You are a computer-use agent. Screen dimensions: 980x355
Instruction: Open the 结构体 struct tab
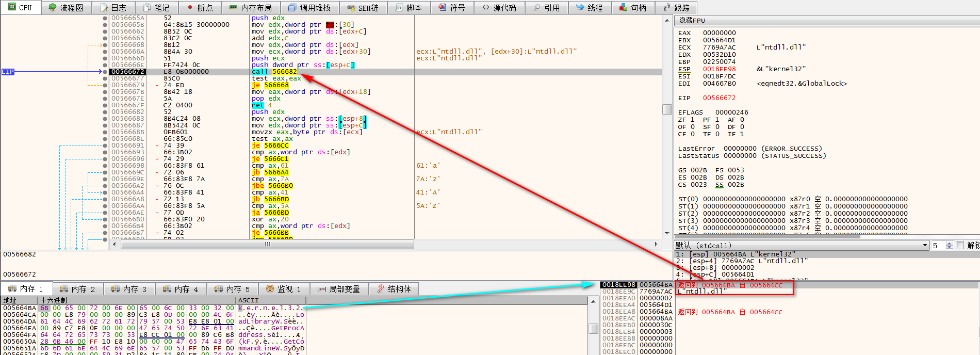pos(395,289)
